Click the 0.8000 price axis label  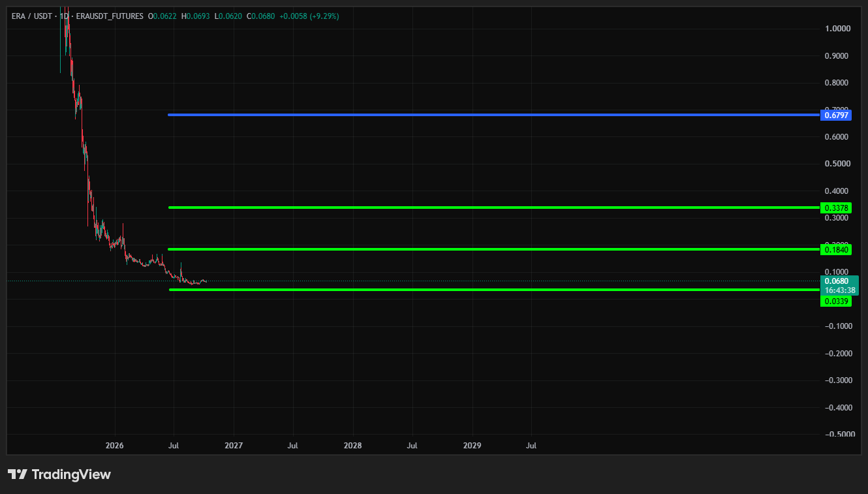click(x=837, y=83)
